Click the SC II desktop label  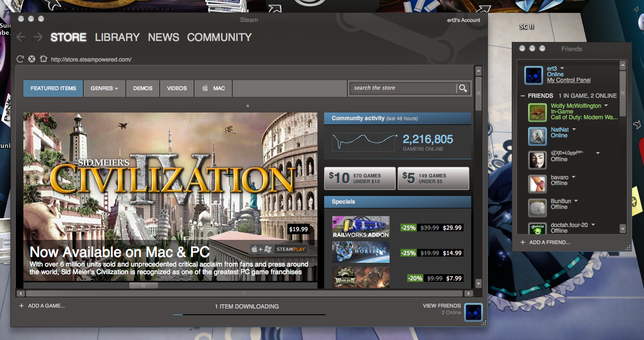527,27
